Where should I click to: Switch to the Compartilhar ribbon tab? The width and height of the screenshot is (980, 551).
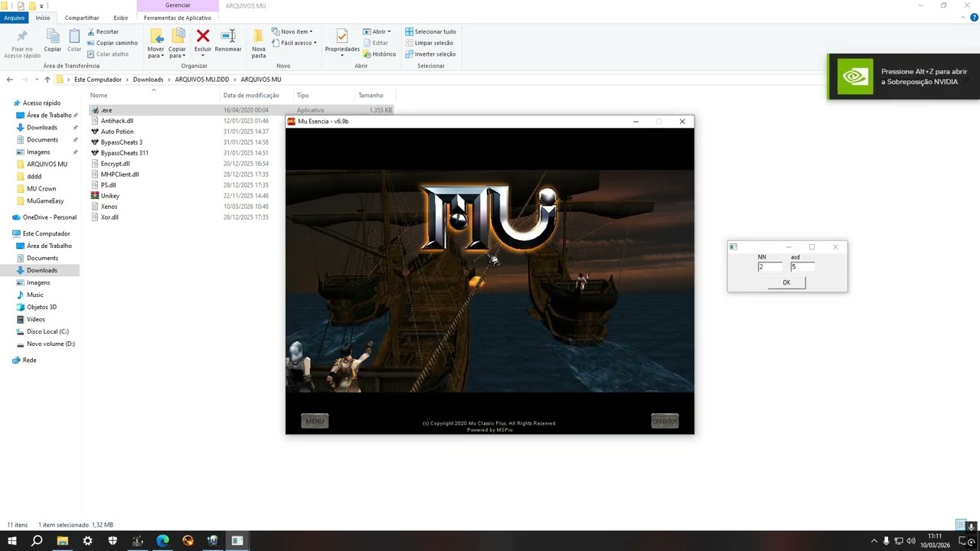(82, 18)
